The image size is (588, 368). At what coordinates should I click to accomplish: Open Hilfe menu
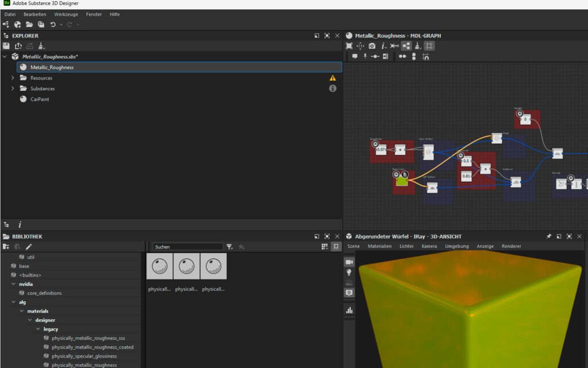pyautogui.click(x=115, y=14)
